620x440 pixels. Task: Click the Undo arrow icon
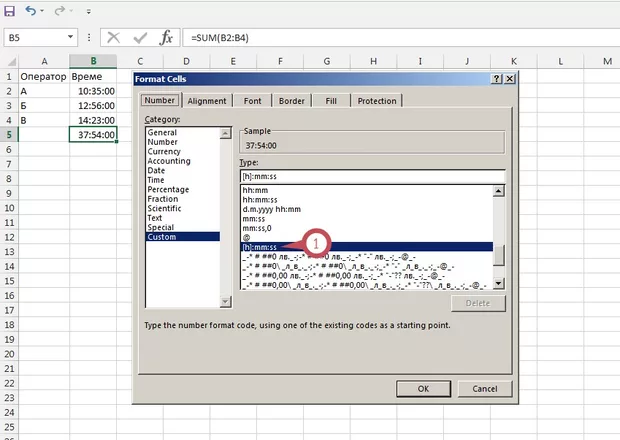coord(32,11)
